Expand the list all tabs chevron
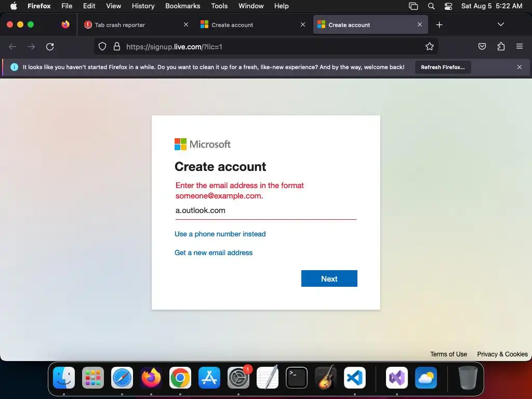Viewport: 532px width, 399px height. 500,24
